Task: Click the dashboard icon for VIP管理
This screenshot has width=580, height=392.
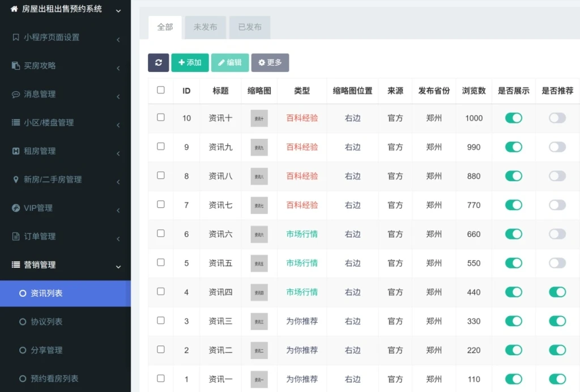Action: tap(16, 208)
